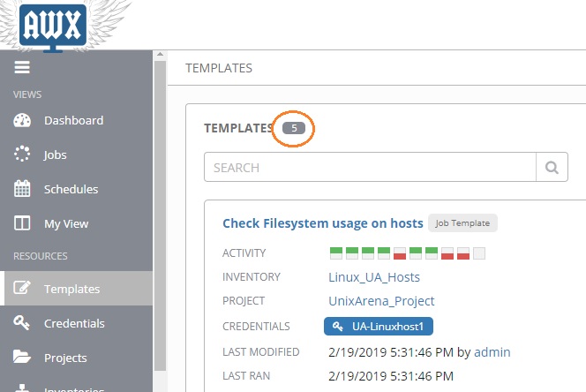Click the Templates breadcrumb at top
Screen dimensions: 586x392
219,68
